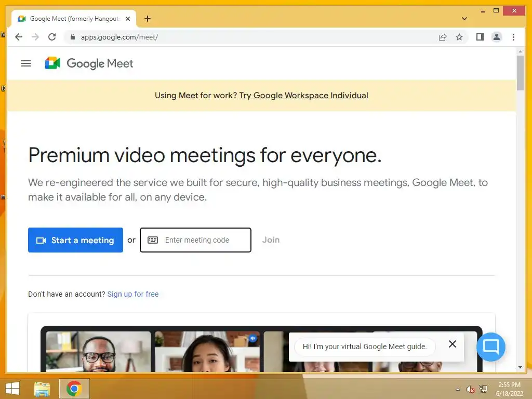This screenshot has width=532, height=399.
Task: Focus the Enter meeting code field
Action: coord(195,240)
